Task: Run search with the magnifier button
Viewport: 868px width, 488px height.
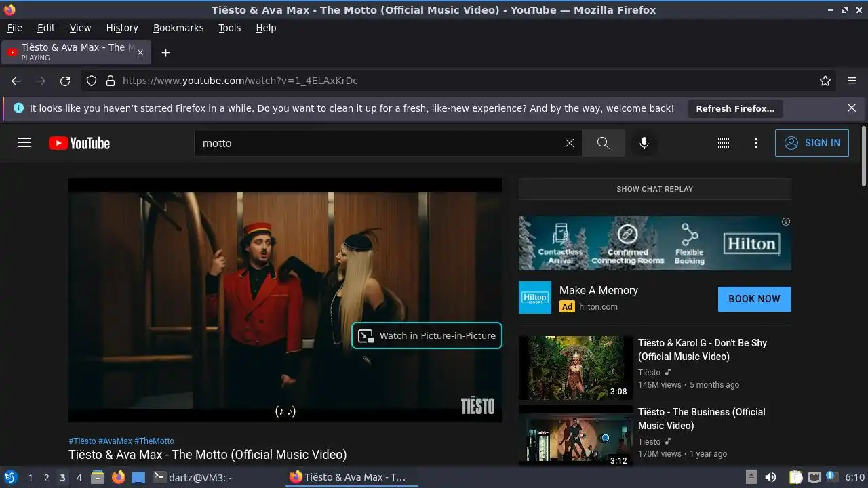Action: [x=604, y=143]
